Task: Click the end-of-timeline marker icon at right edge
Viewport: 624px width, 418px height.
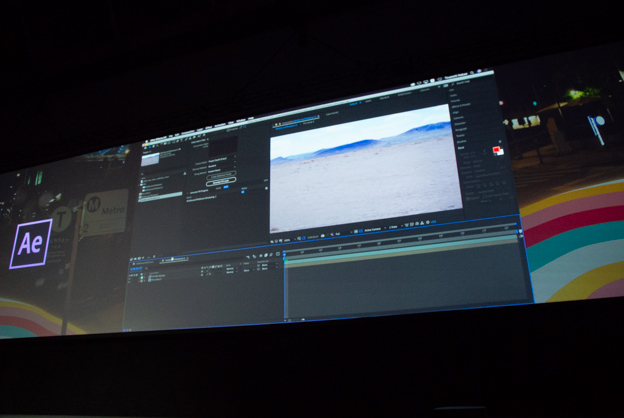Action: click(x=520, y=231)
